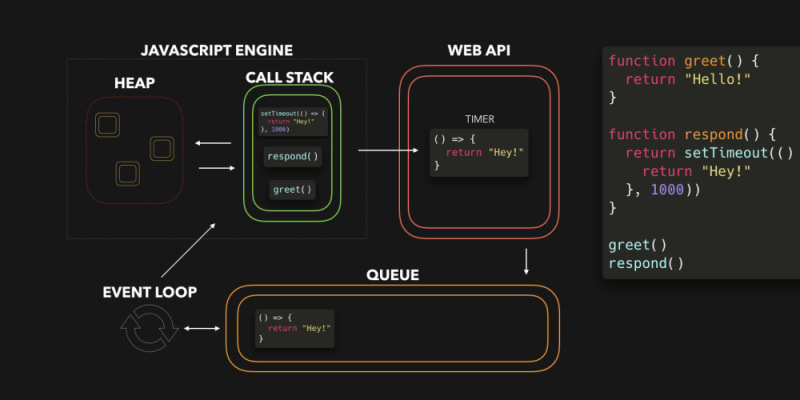Click the diagonal arrow pointing to the JavaScript Engine

[188, 249]
